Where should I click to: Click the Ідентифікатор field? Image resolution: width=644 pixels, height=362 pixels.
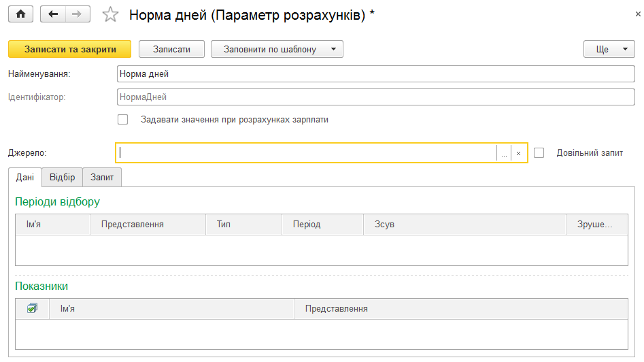376,97
